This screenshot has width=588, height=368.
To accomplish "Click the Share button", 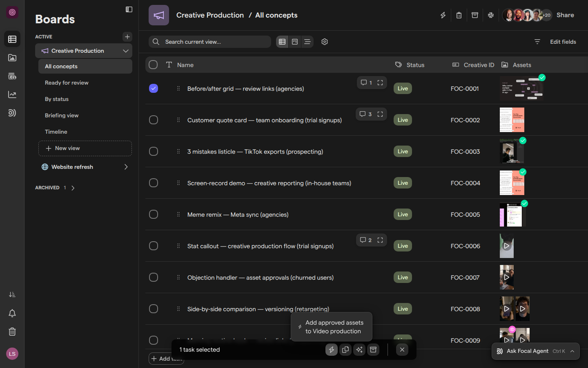I will [565, 15].
